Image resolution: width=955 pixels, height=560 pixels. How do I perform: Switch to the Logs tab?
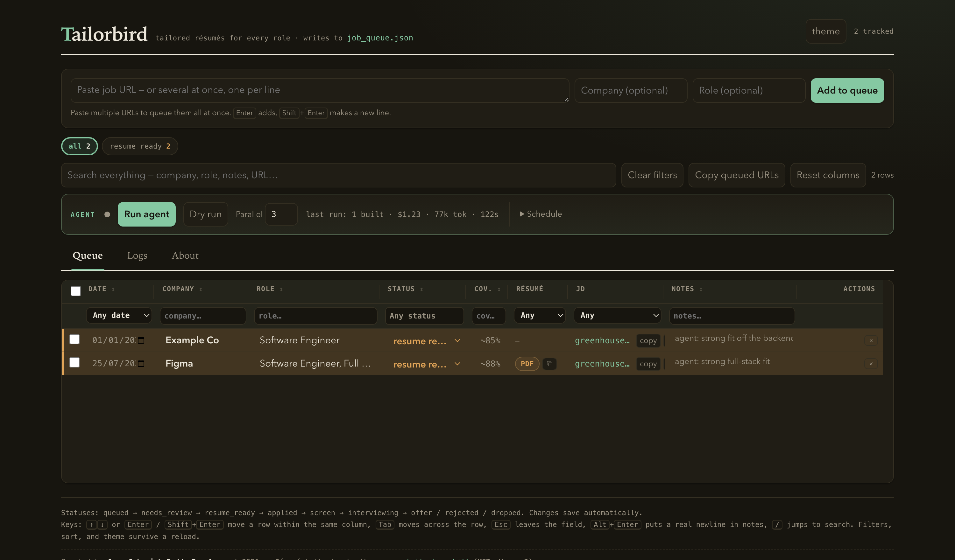pyautogui.click(x=137, y=256)
